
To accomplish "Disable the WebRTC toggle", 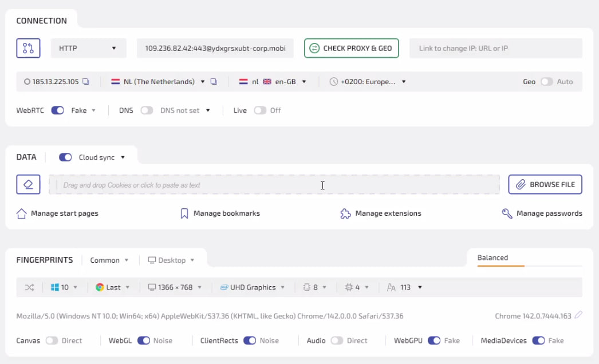I will [x=58, y=110].
